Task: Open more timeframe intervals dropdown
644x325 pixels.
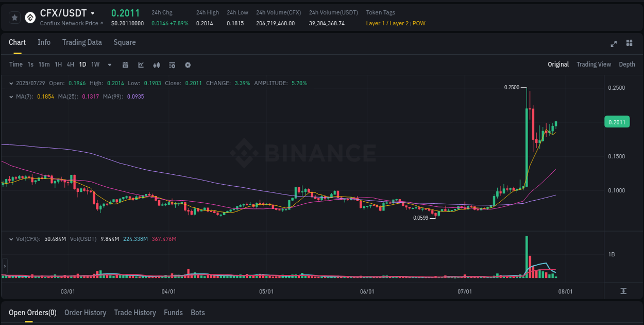Action: 109,65
